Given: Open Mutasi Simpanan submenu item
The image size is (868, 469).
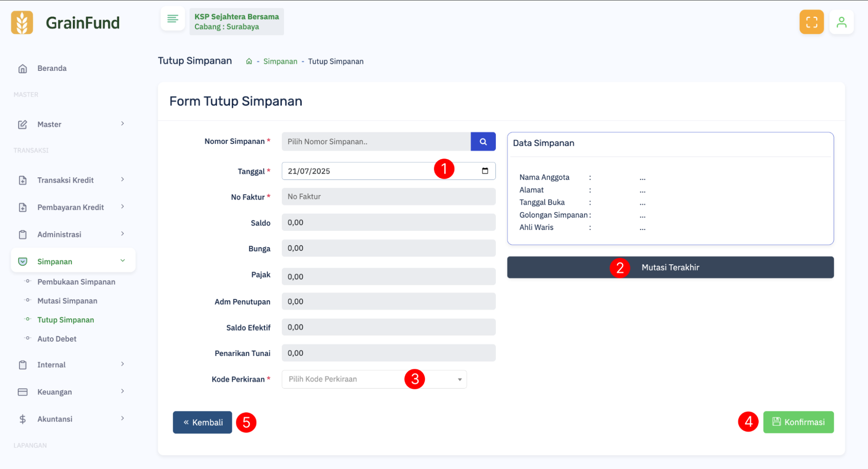Looking at the screenshot, I should point(67,301).
